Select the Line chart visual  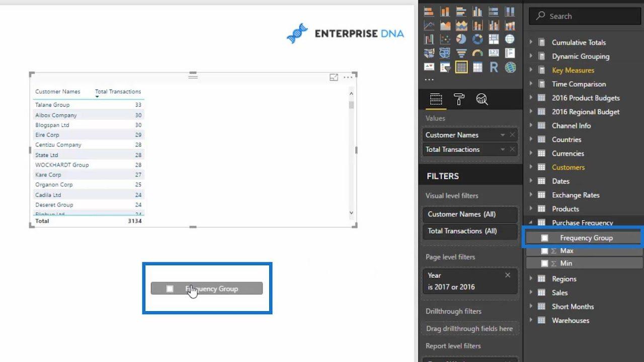tap(429, 25)
